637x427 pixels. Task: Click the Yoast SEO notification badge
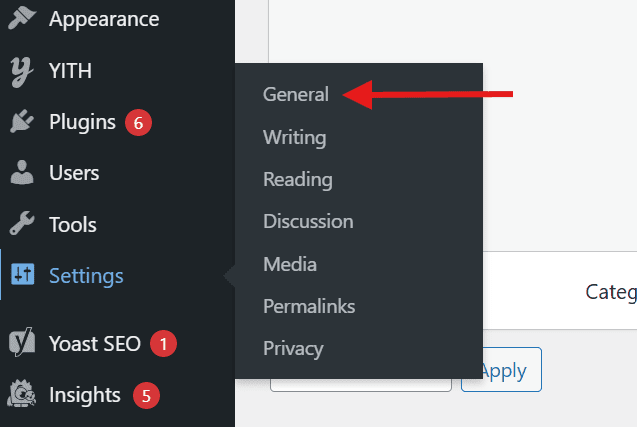coord(164,344)
